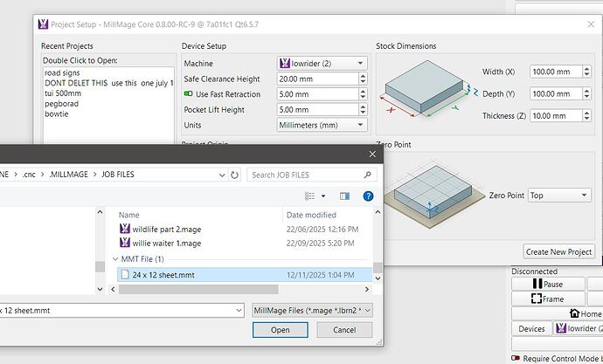Expand the Units dropdown
603x364 pixels.
321,126
